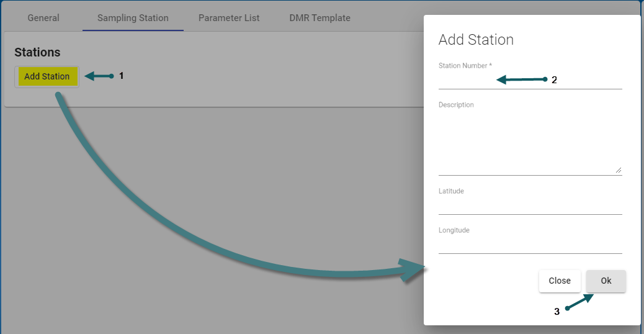Click the Longitude field label
The width and height of the screenshot is (644, 334).
454,230
